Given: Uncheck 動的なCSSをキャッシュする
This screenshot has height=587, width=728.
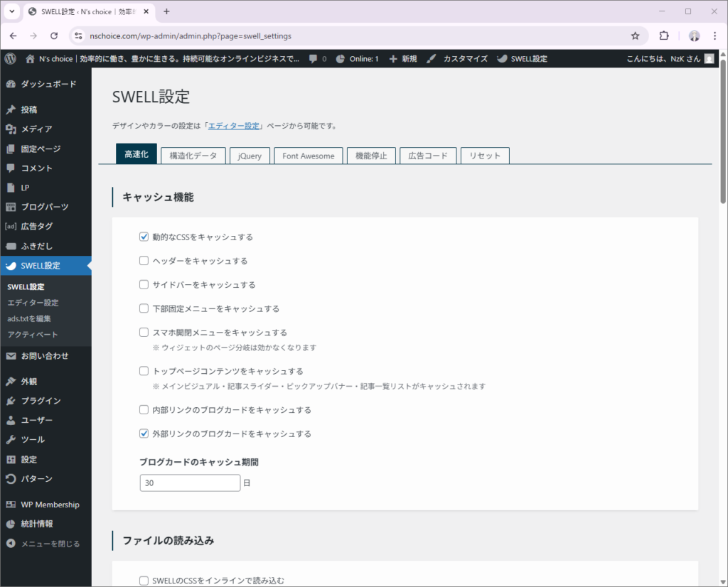Looking at the screenshot, I should pos(144,237).
